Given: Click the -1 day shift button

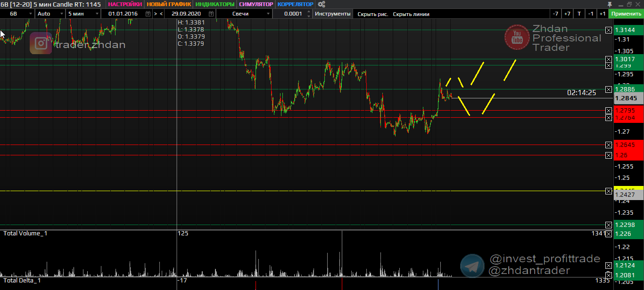Looking at the screenshot, I should (x=591, y=14).
